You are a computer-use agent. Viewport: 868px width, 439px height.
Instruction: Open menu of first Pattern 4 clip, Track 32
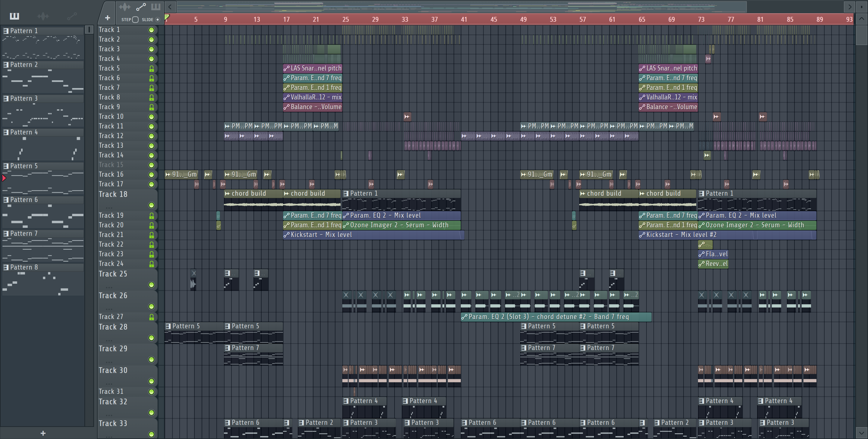coord(346,401)
